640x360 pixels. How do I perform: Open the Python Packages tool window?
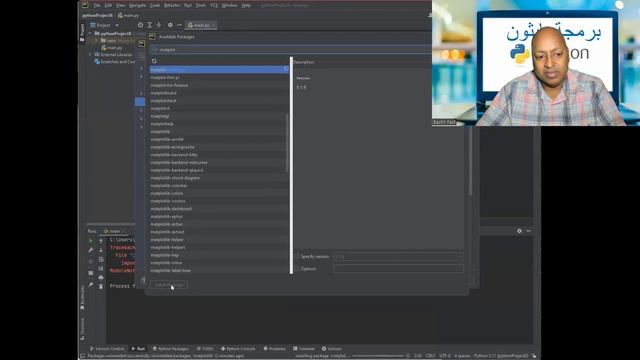(x=171, y=349)
